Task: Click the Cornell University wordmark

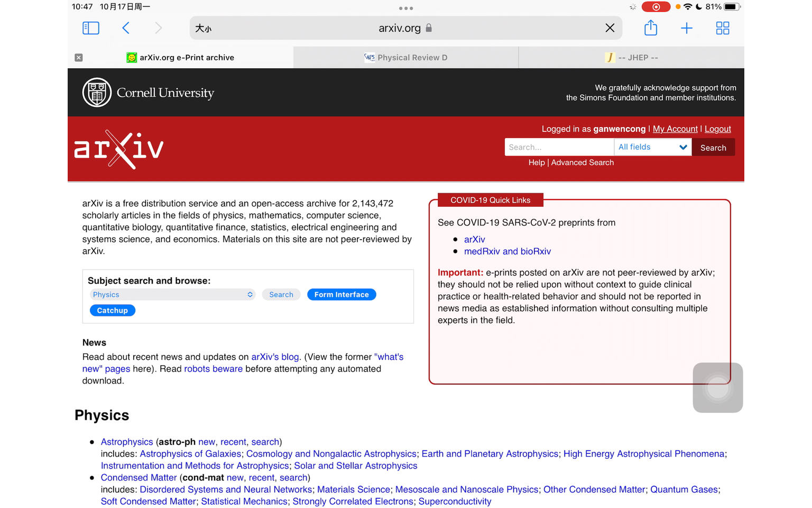Action: (165, 93)
